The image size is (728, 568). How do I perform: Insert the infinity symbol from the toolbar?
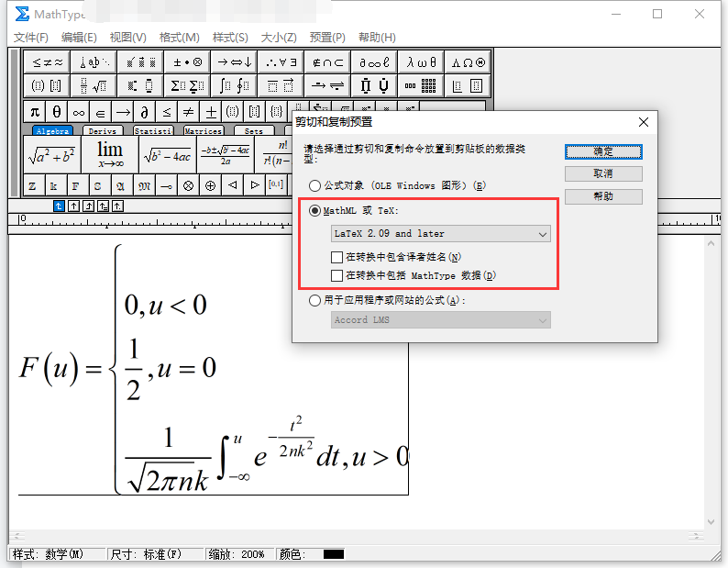[79, 111]
